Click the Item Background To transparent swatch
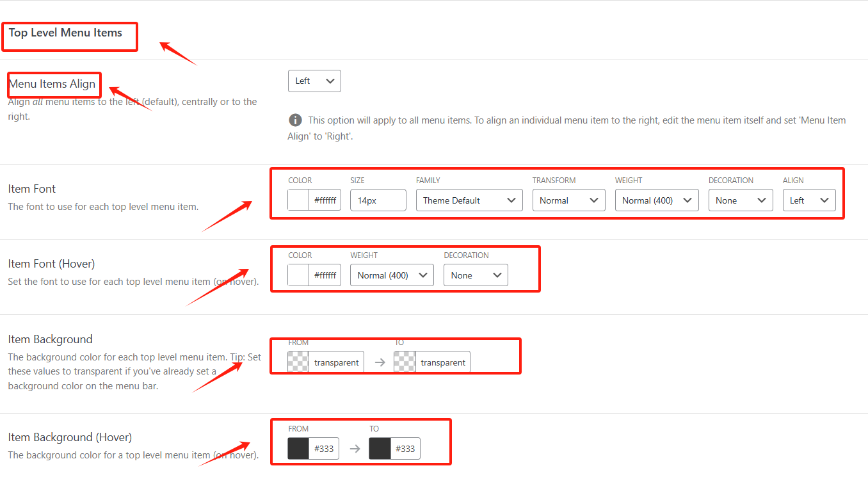 [405, 362]
